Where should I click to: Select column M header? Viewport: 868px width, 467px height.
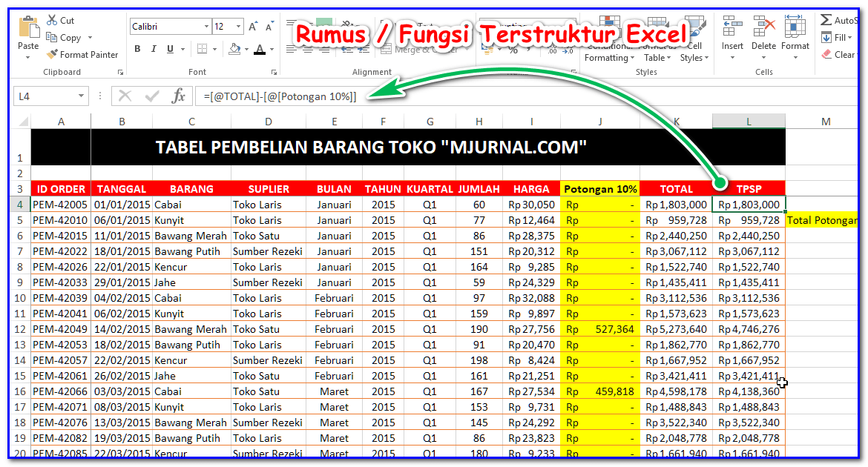click(x=826, y=121)
